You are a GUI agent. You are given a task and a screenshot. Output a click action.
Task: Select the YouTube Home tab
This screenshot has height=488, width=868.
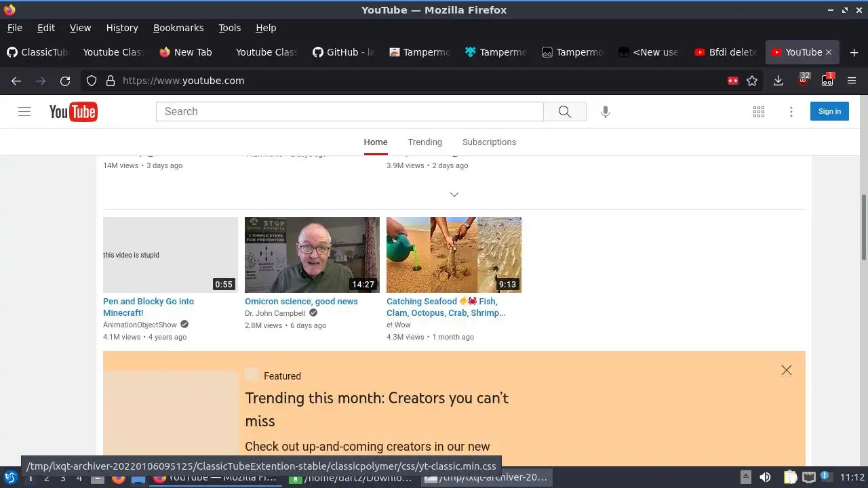[376, 142]
